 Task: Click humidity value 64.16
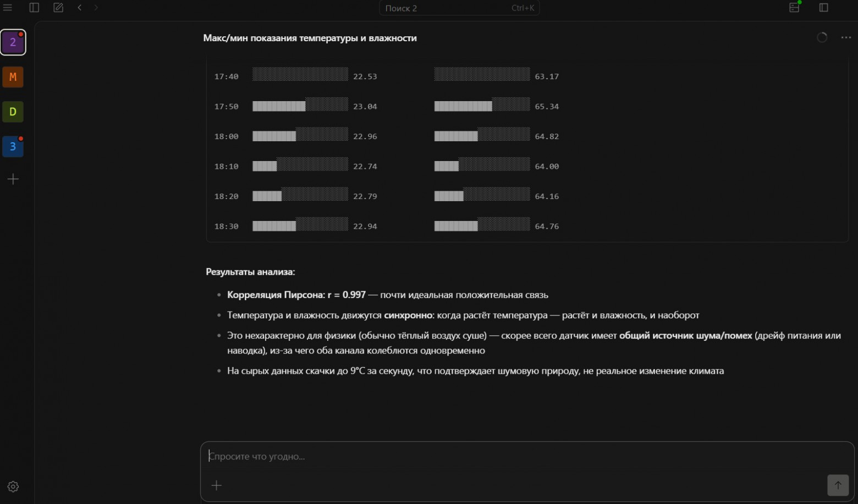pyautogui.click(x=547, y=196)
